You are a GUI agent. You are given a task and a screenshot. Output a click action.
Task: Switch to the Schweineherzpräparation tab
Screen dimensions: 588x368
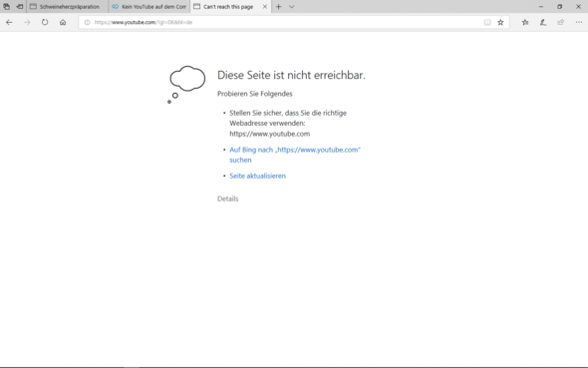[x=68, y=6]
